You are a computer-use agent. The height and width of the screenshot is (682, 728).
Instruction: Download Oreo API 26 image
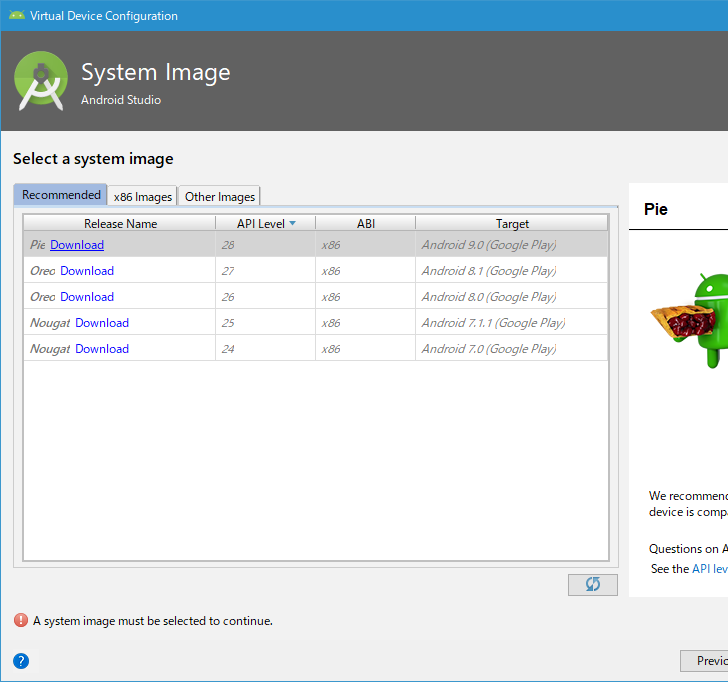[87, 297]
